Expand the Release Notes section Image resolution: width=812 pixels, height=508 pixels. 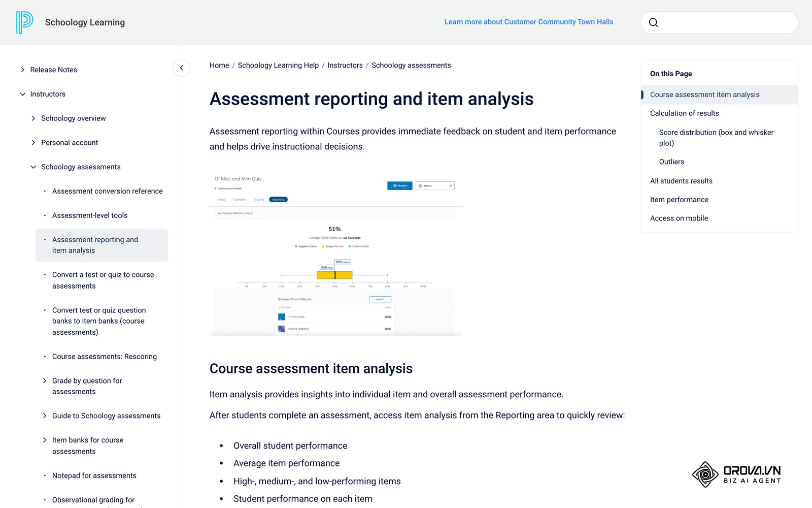coord(22,70)
